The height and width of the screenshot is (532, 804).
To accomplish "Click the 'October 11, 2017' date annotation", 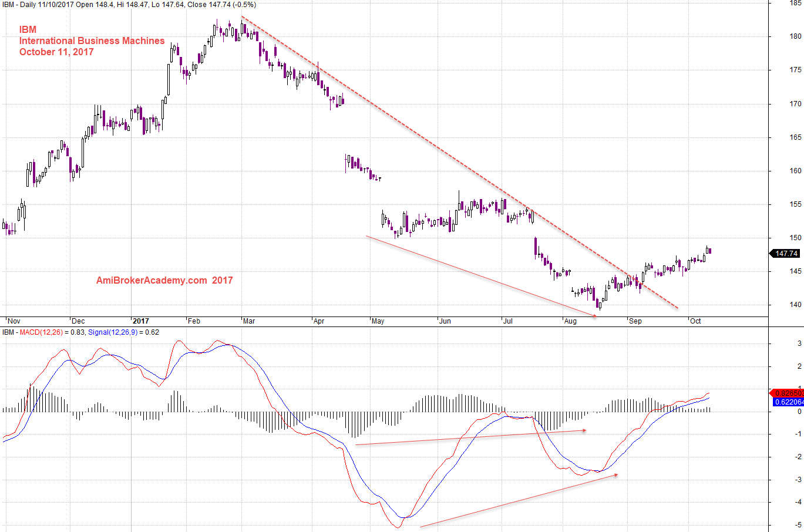I will (56, 52).
